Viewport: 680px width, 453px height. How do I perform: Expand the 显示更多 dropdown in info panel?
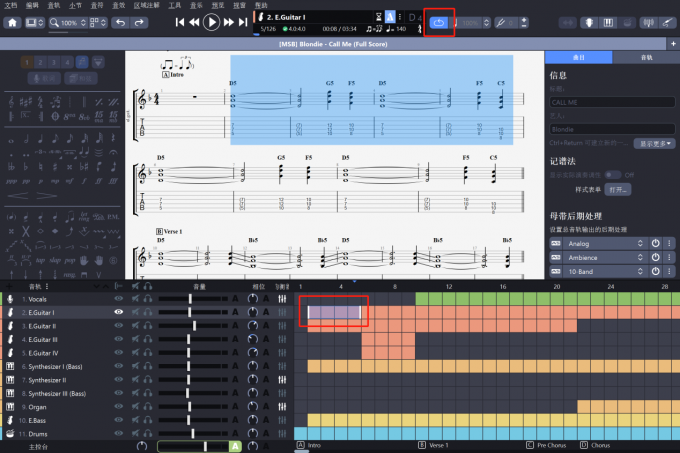pos(650,144)
